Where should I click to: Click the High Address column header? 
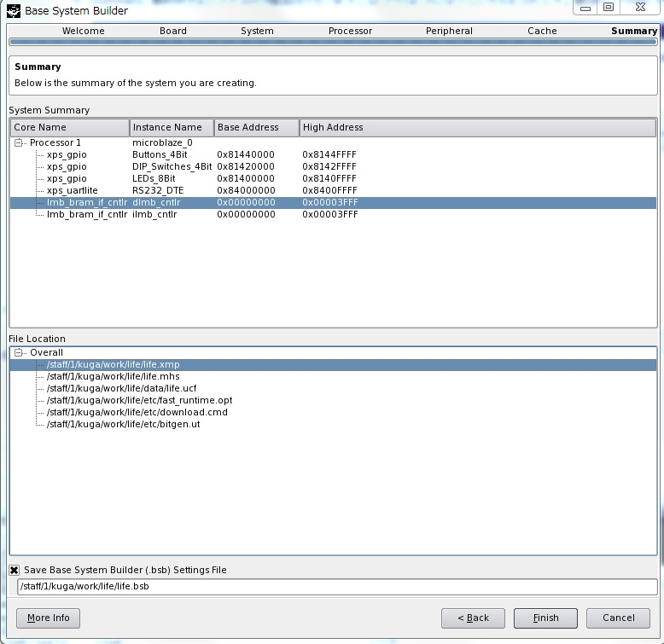pyautogui.click(x=478, y=127)
